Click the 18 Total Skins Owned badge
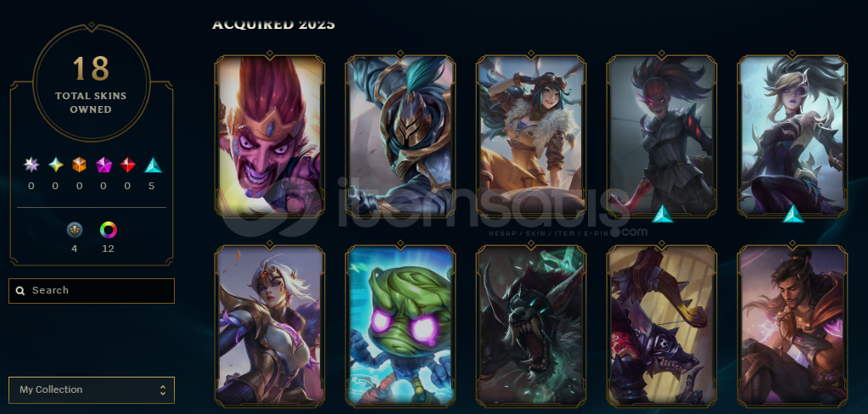Viewport: 868px width, 414px height. click(92, 83)
